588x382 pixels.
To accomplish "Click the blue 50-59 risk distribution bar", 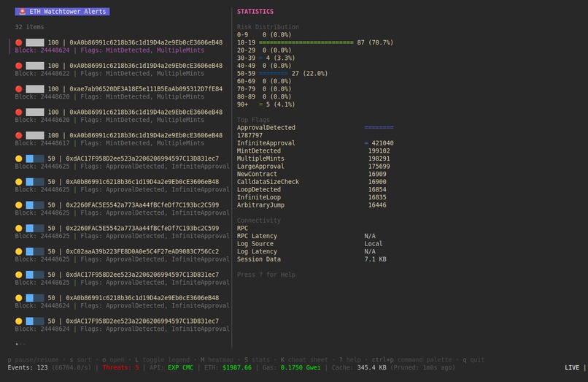I will tap(274, 74).
